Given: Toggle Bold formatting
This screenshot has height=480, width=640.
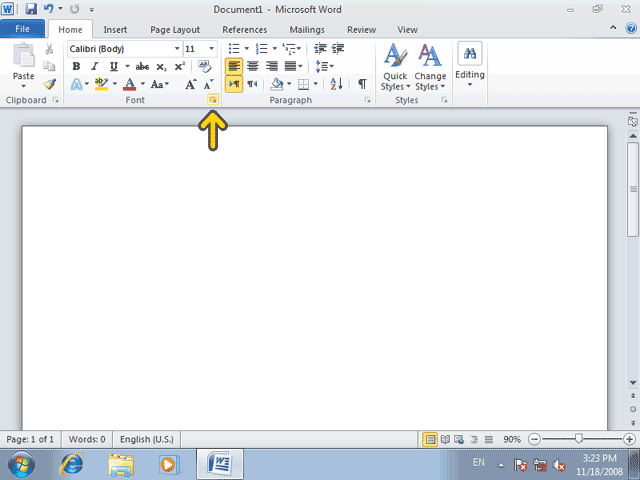Looking at the screenshot, I should point(76,67).
